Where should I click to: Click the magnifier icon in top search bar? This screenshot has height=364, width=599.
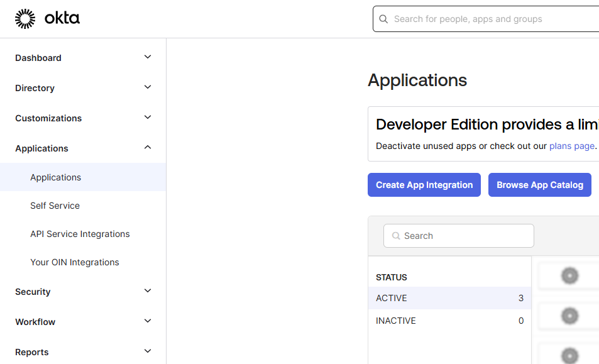click(383, 19)
